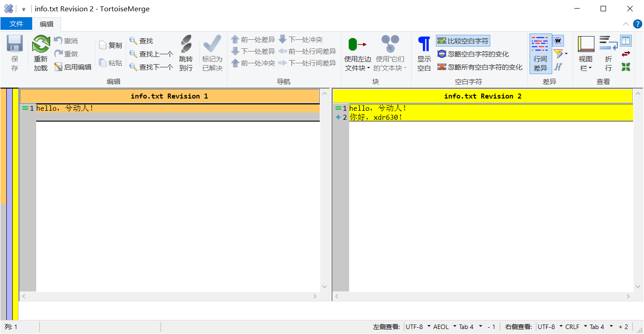Click Find previous (查找上一个)
Image resolution: width=644 pixels, height=334 pixels.
coord(152,54)
